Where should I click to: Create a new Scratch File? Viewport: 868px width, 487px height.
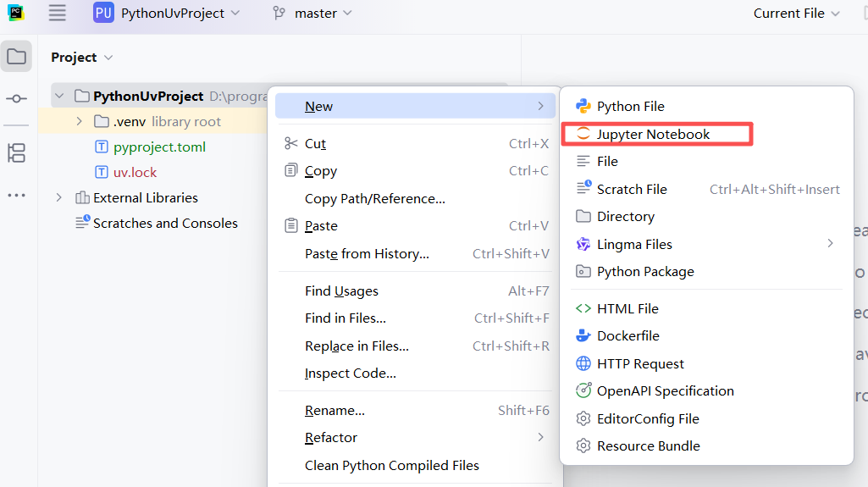(706, 189)
